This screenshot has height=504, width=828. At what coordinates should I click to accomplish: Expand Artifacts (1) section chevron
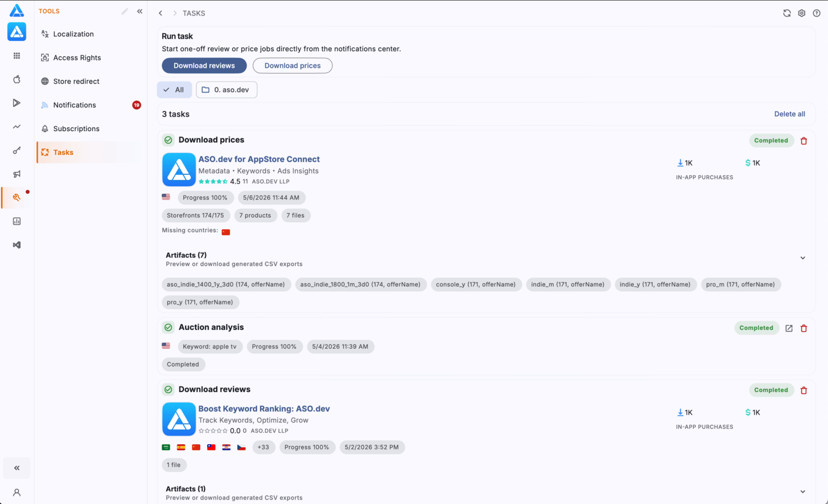click(803, 492)
